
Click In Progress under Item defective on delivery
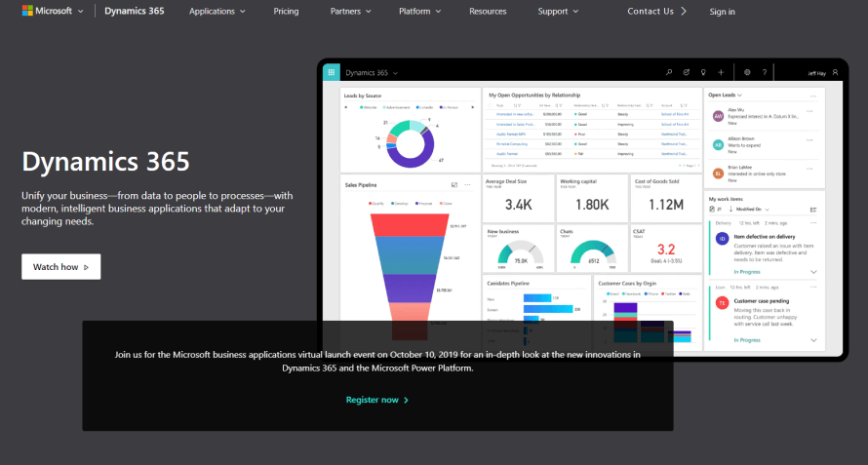747,272
